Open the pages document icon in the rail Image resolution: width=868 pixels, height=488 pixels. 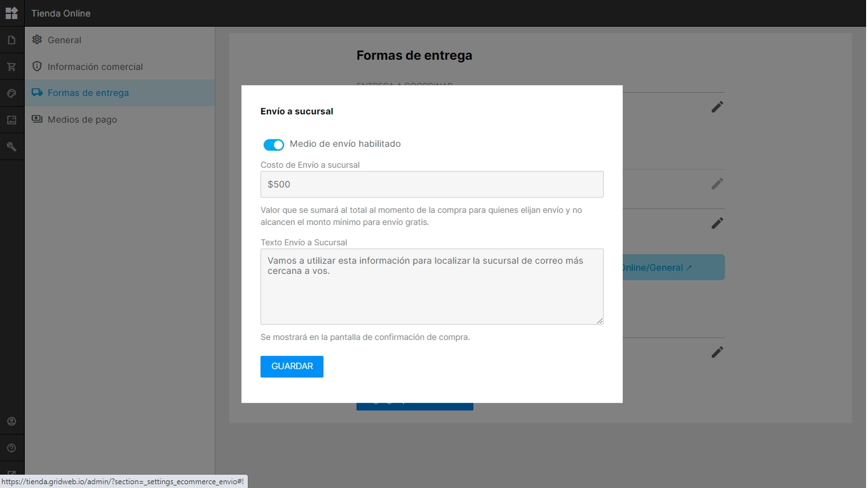[11, 40]
